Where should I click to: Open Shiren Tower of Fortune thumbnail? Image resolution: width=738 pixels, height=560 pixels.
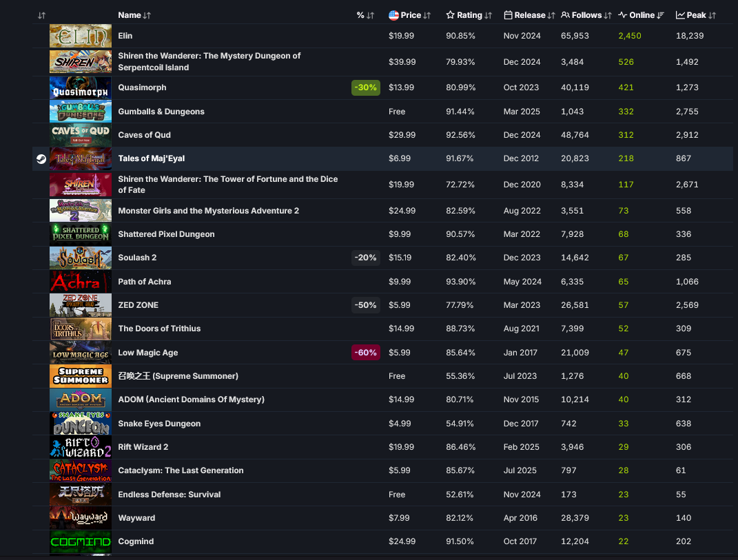pos(81,185)
